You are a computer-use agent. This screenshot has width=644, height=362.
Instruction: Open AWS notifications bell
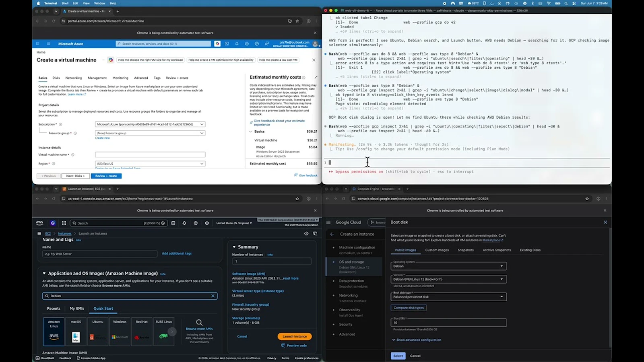(x=184, y=223)
